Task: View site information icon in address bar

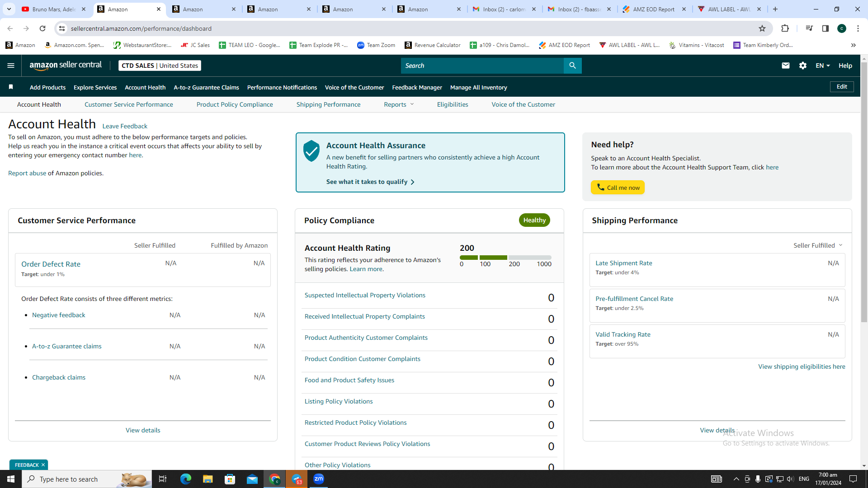Action: [62, 28]
